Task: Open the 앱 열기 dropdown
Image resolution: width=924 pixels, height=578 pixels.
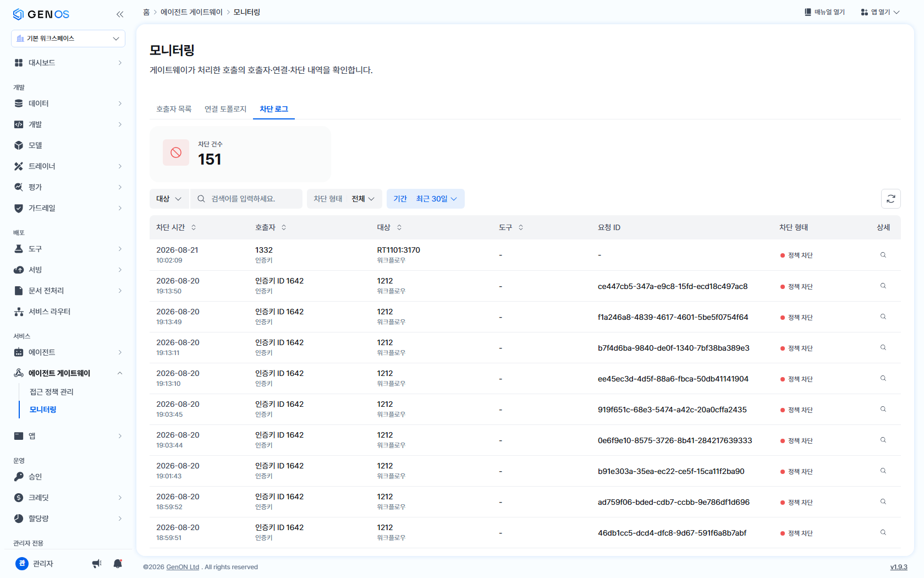Action: click(x=881, y=12)
